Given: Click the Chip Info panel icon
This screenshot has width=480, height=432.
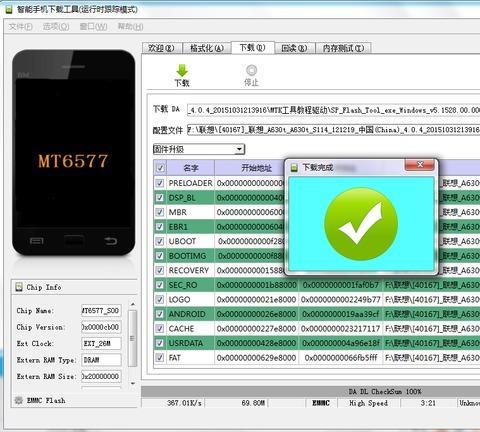Looking at the screenshot, I should [19, 287].
